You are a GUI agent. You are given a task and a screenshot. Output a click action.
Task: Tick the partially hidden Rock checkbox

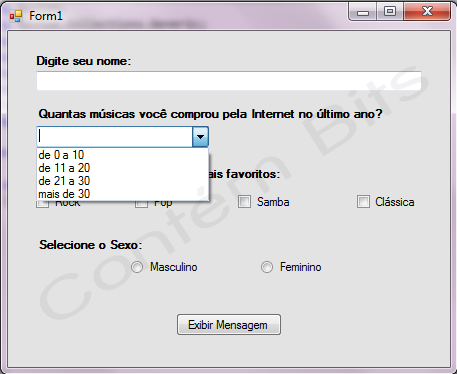(42, 204)
